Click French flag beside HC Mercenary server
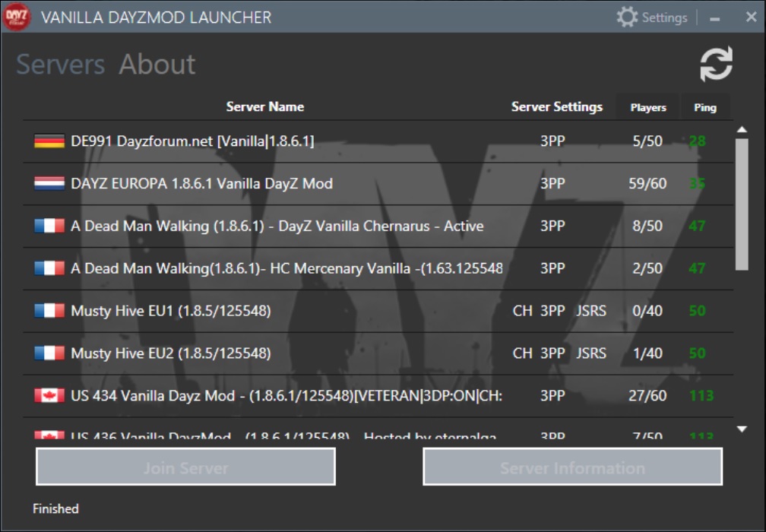The height and width of the screenshot is (532, 766). point(49,268)
